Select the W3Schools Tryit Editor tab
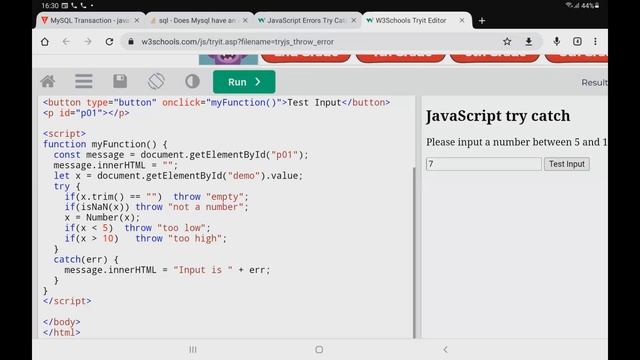640x360 pixels. tap(411, 20)
